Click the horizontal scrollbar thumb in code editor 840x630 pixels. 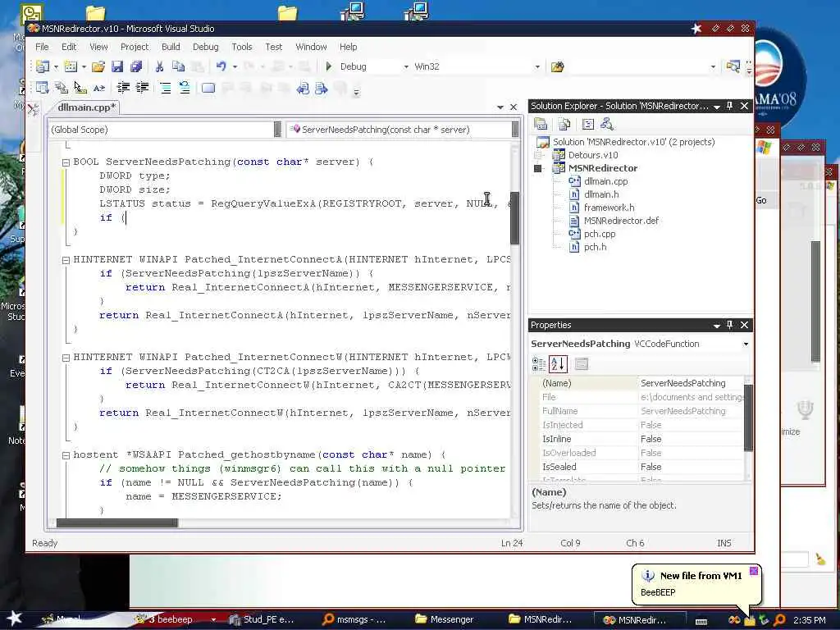(x=116, y=523)
